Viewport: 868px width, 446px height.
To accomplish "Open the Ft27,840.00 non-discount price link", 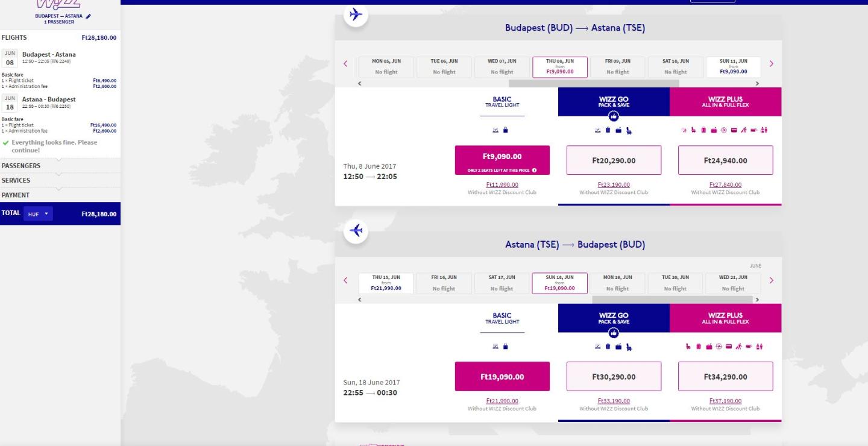I will tap(725, 185).
